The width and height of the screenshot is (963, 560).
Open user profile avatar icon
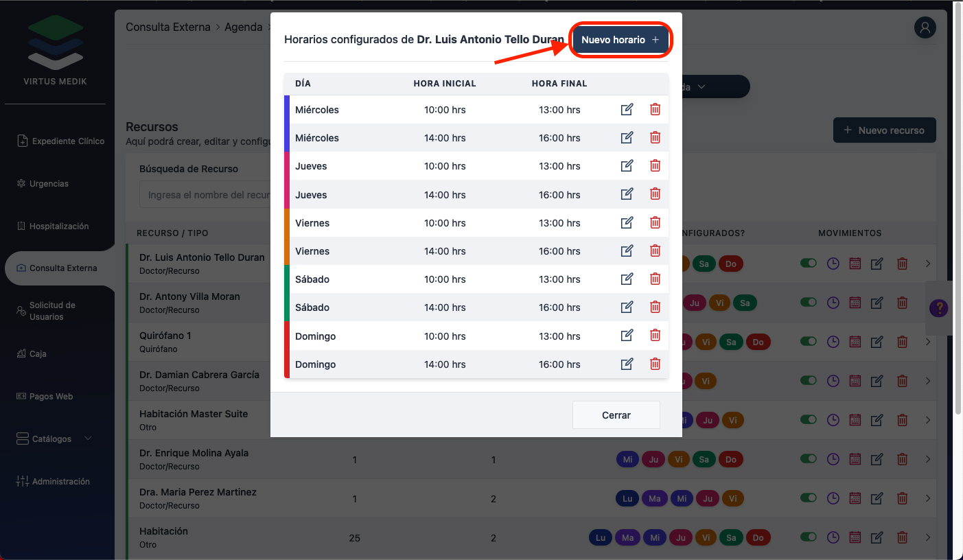(x=925, y=27)
